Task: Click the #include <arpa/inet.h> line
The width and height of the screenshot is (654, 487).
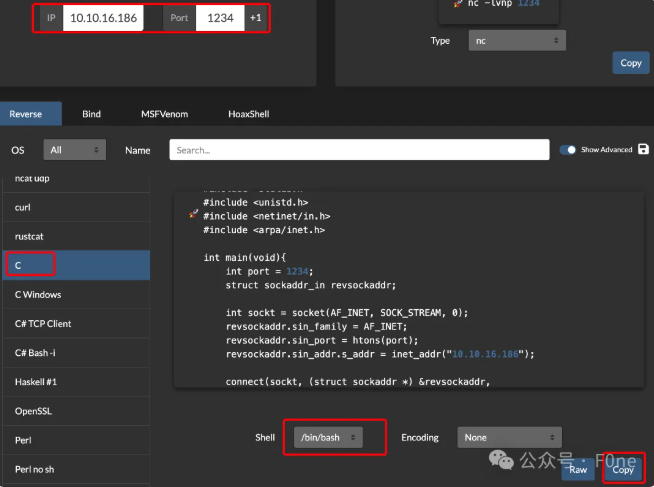Action: click(x=264, y=230)
